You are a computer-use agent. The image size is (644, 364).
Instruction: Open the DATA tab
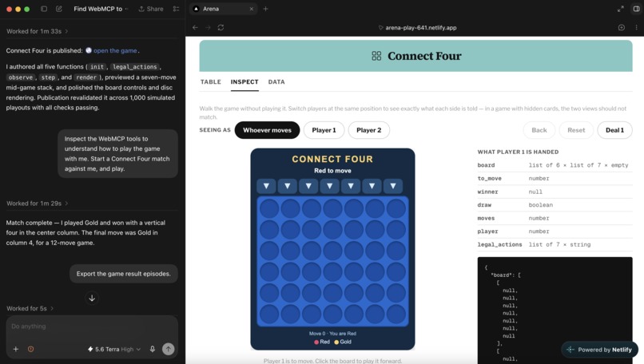(x=276, y=81)
